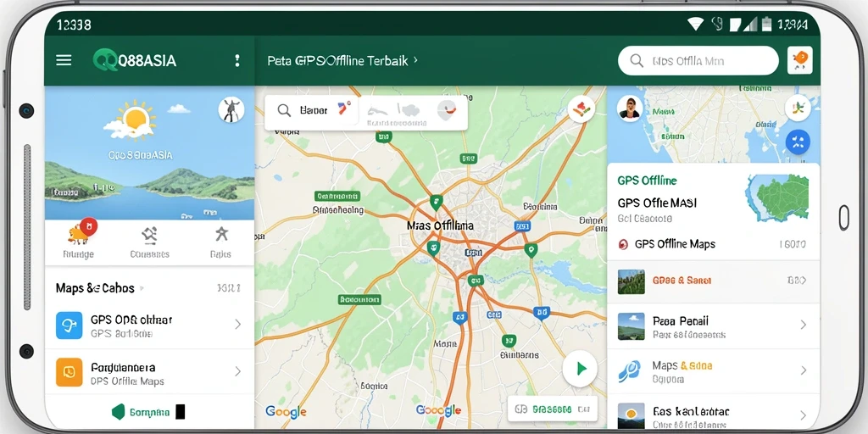Expand the orange-text row chevron
868x434 pixels.
(x=804, y=281)
